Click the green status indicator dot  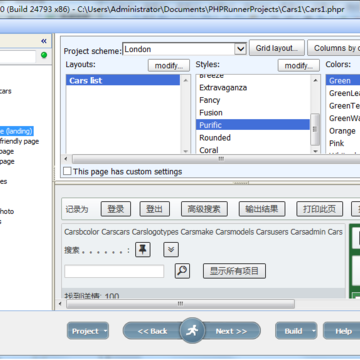click(44, 55)
